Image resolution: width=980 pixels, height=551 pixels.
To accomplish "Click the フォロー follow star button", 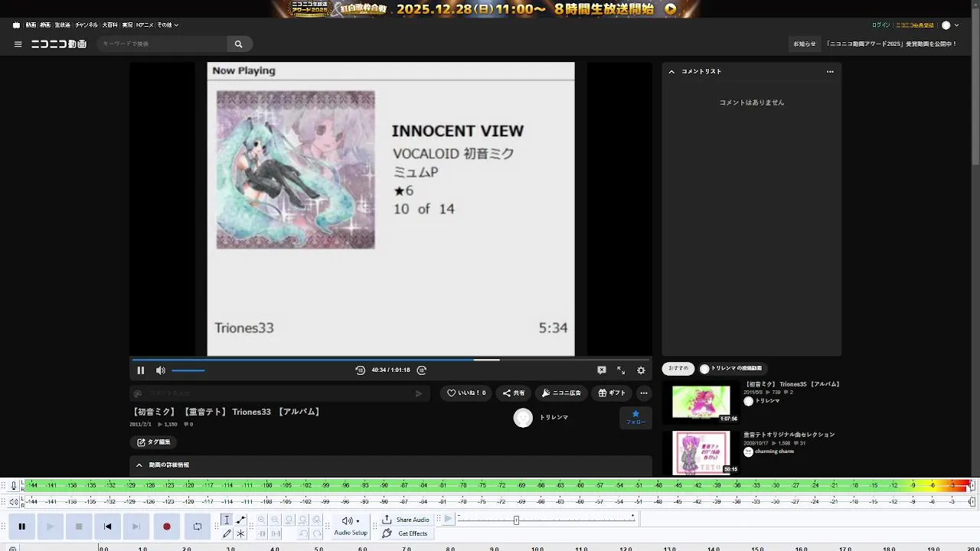I will click(635, 417).
